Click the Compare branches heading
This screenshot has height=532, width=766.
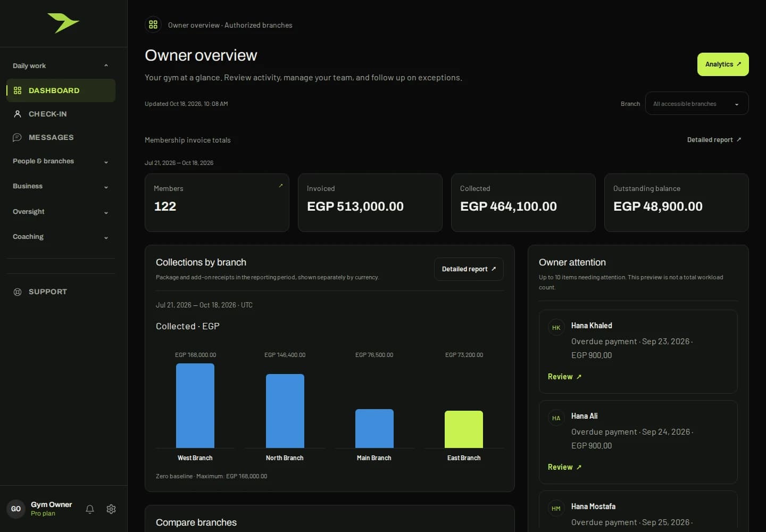point(196,522)
